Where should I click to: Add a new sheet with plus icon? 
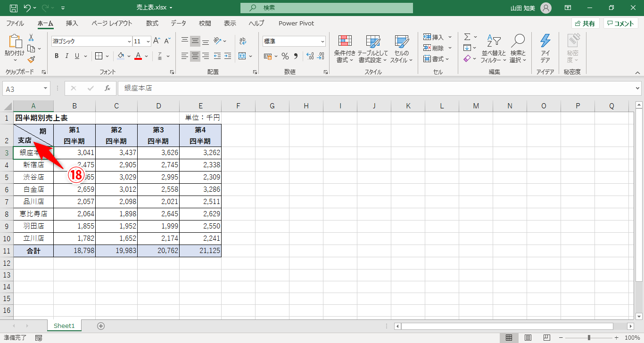tap(101, 326)
